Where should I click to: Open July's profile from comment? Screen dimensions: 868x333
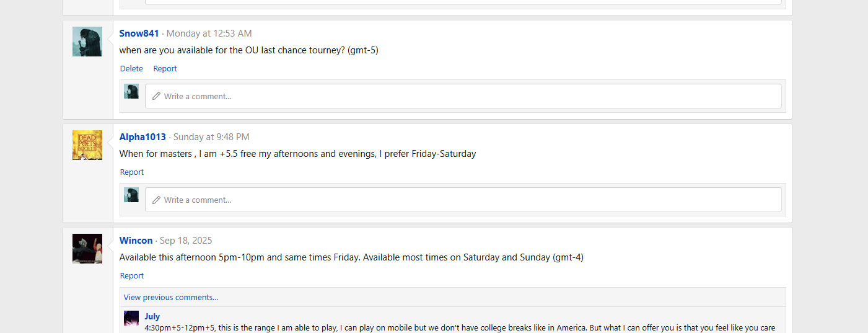click(x=152, y=317)
